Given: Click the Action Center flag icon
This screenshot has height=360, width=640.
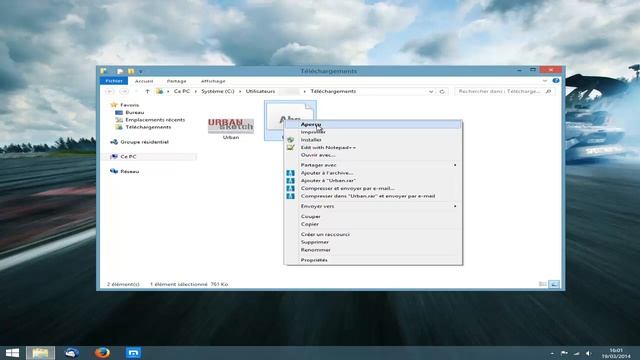Looking at the screenshot, I should [x=564, y=353].
